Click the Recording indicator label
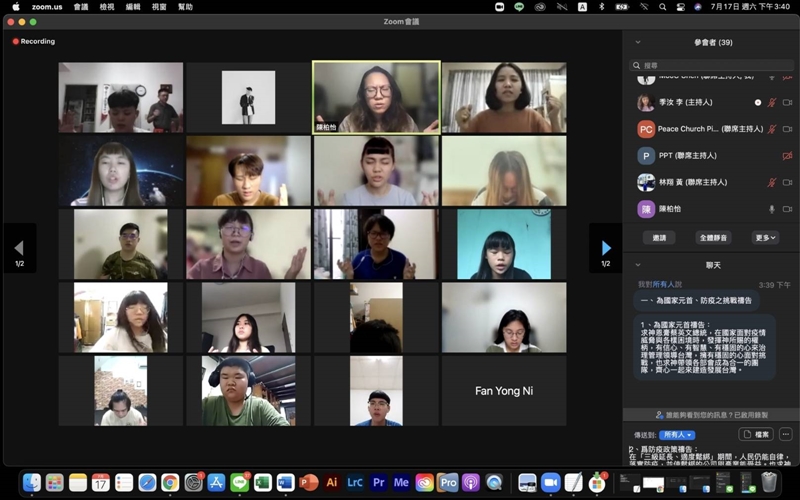 34,41
